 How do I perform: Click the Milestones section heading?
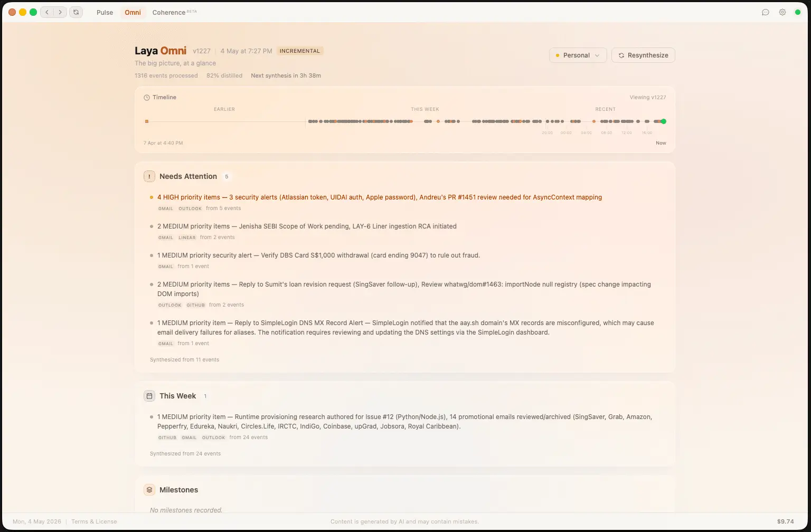pos(178,490)
